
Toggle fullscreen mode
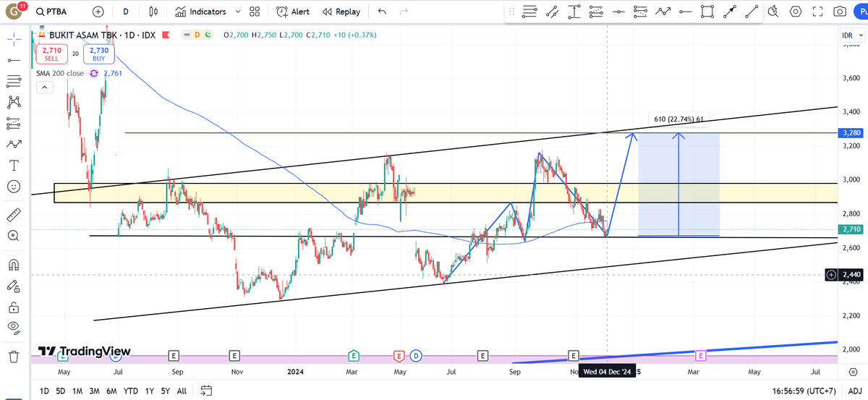817,12
